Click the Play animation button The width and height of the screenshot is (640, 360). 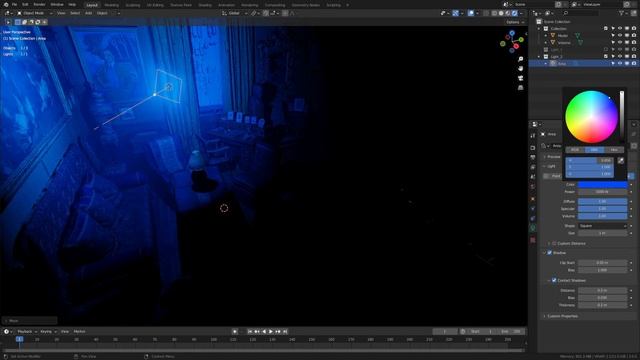[271, 332]
